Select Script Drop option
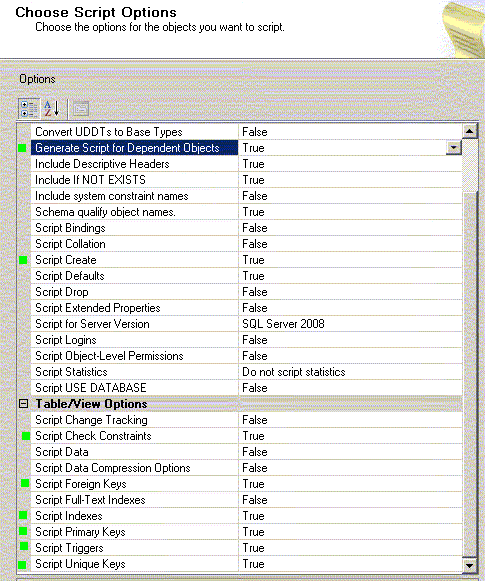Image resolution: width=485 pixels, height=581 pixels. tap(62, 292)
